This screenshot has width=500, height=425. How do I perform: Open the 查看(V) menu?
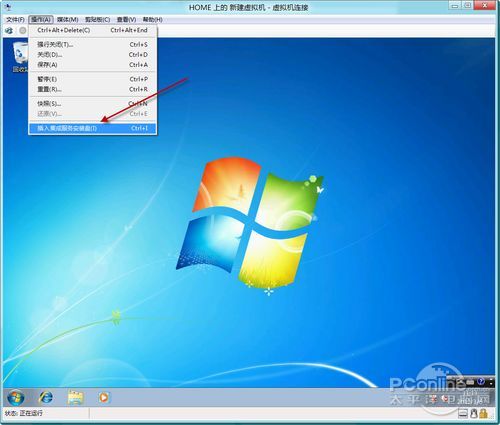click(126, 20)
